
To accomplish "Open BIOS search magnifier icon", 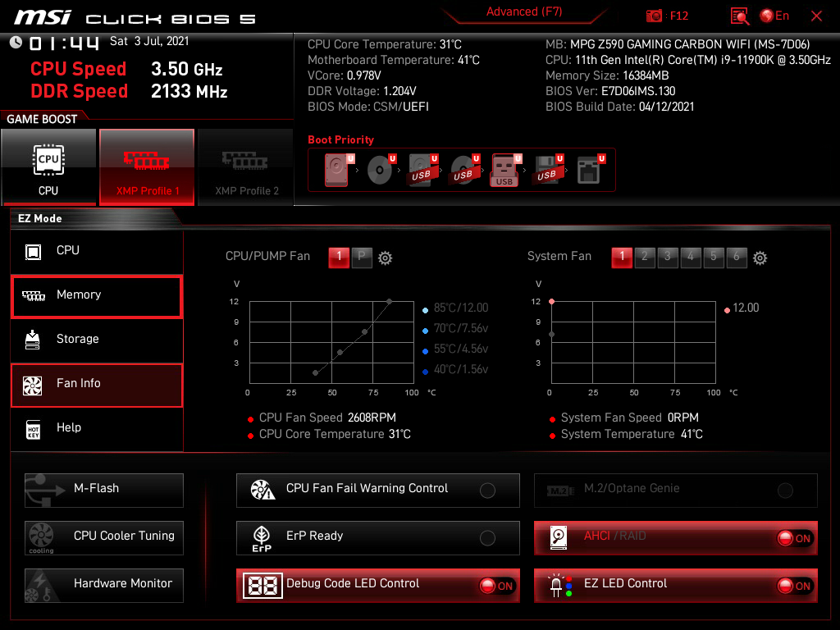I will pyautogui.click(x=739, y=16).
